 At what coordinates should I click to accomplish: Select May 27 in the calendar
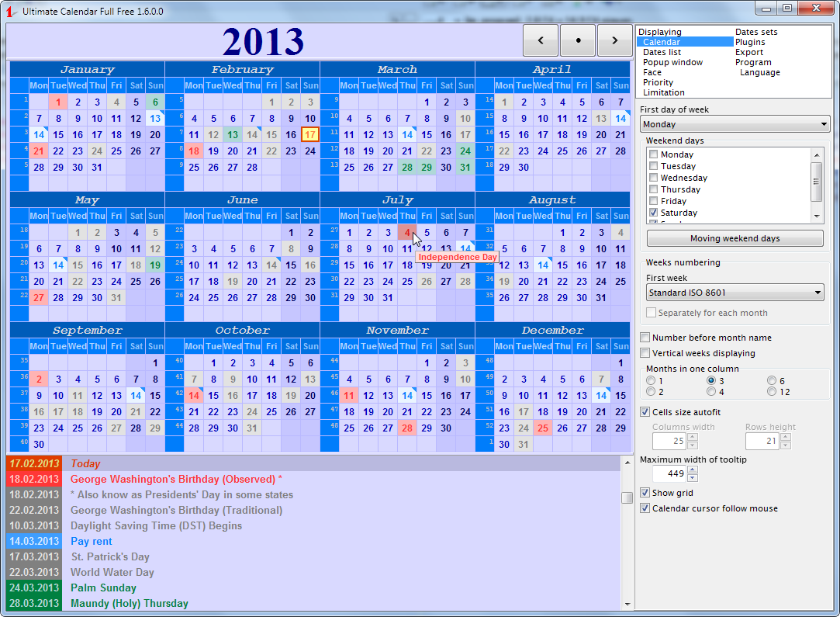(39, 297)
